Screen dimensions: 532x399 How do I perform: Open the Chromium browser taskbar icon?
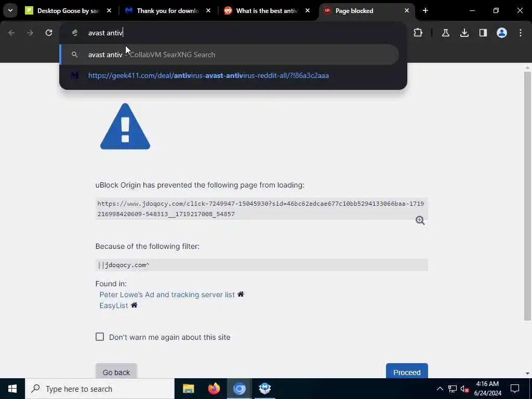pos(239,389)
